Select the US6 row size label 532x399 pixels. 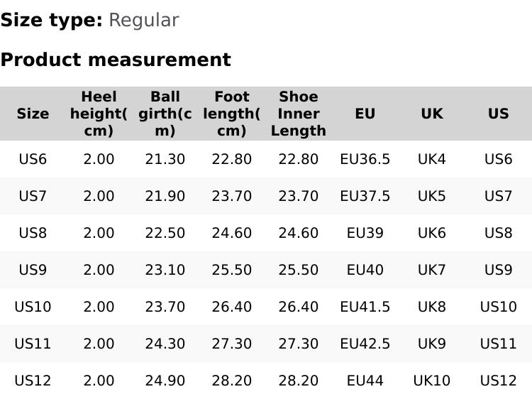(x=33, y=159)
